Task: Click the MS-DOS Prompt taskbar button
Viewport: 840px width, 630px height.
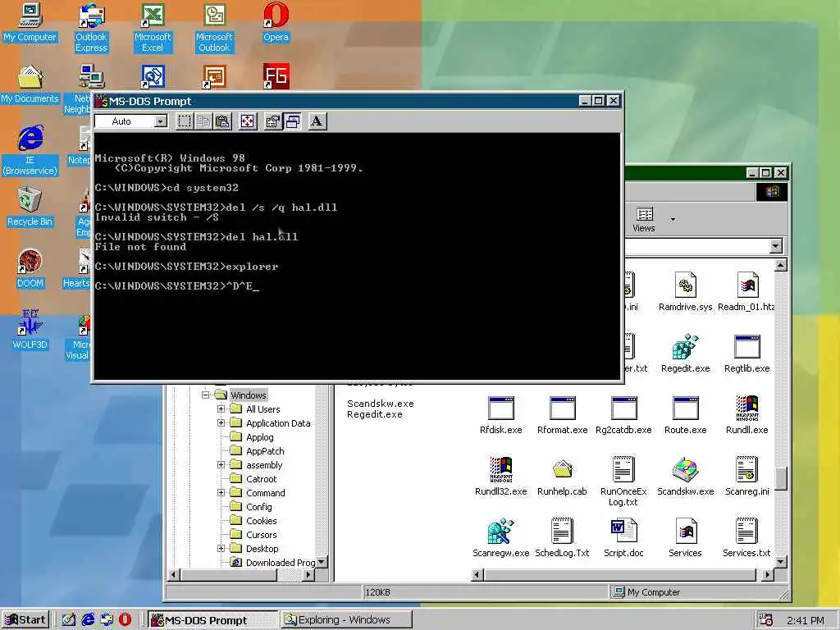Action: [212, 620]
